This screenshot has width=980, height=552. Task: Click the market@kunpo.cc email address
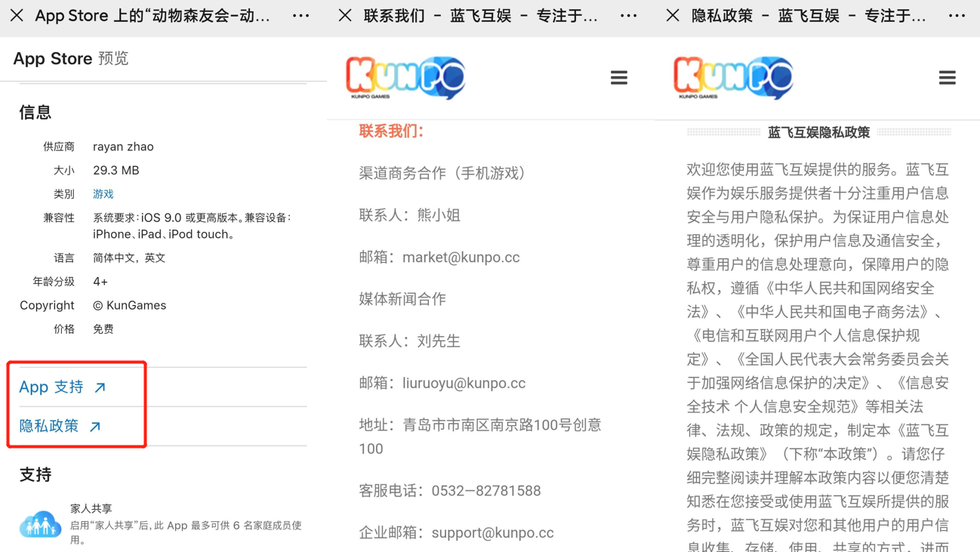tap(461, 257)
